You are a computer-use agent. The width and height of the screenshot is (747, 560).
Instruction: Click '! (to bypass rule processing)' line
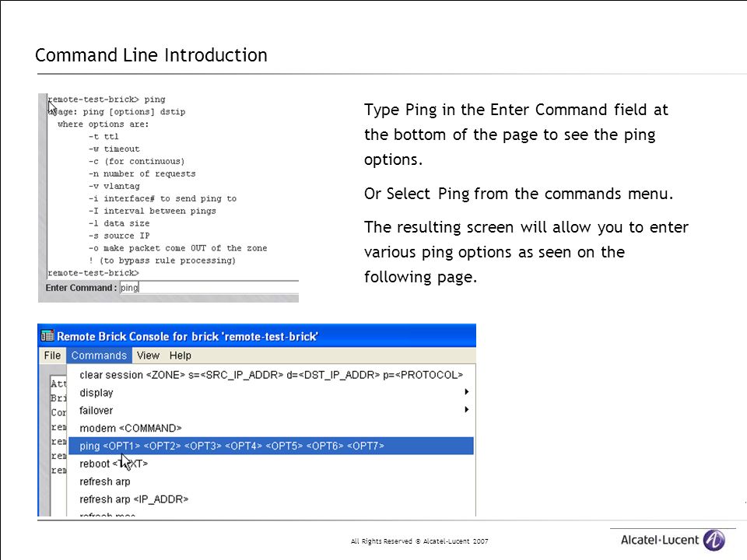[162, 261]
